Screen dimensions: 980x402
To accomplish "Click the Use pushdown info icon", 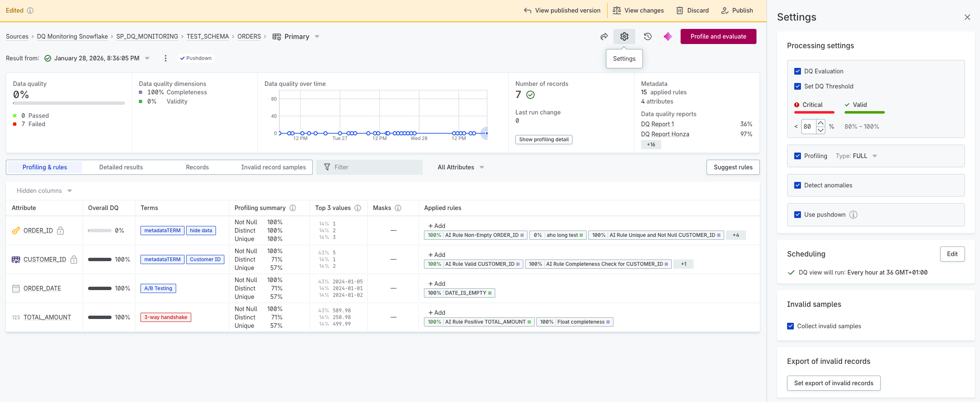I will coord(853,215).
